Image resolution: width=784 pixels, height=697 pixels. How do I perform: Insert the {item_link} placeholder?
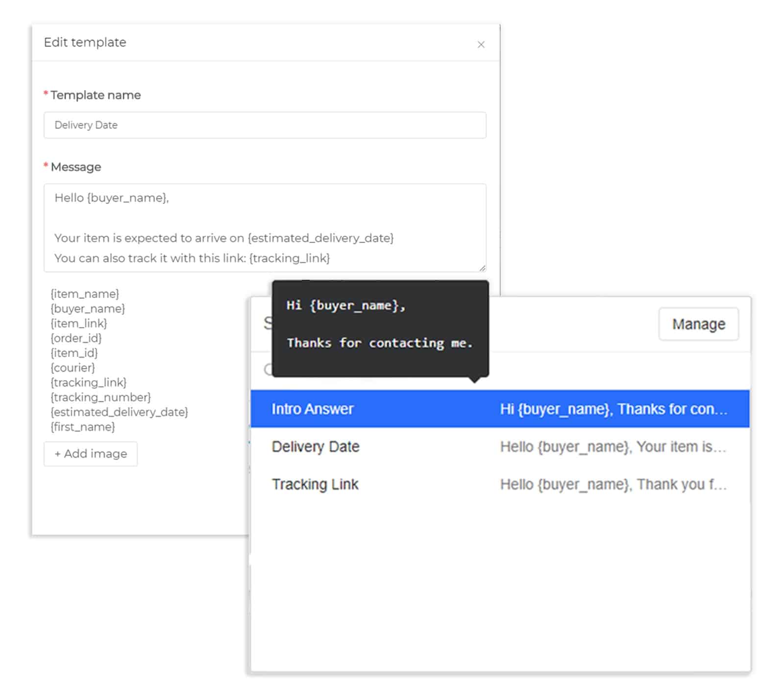pyautogui.click(x=79, y=324)
